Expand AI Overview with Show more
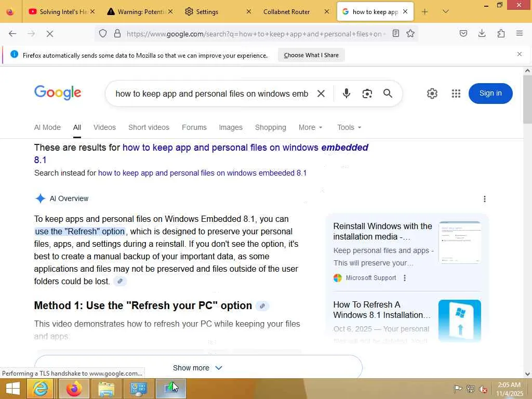The width and height of the screenshot is (532, 399). click(198, 368)
